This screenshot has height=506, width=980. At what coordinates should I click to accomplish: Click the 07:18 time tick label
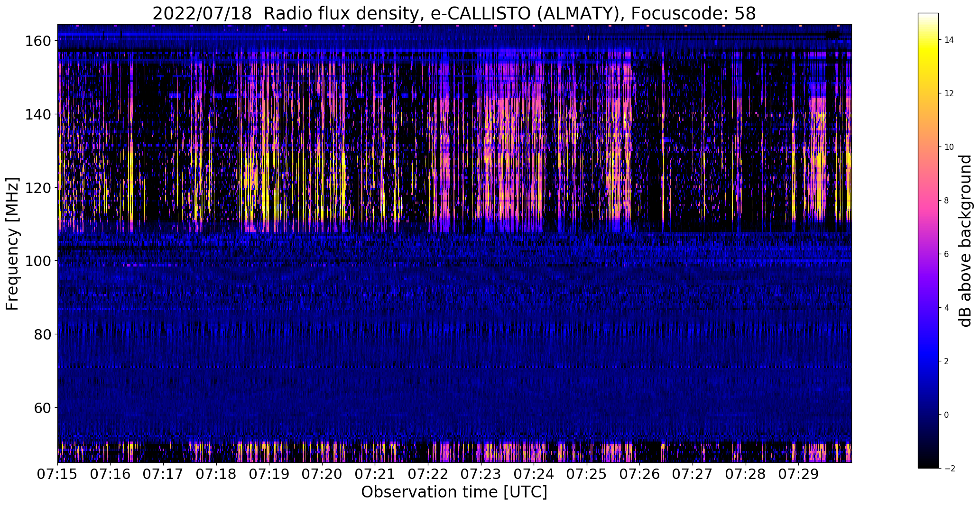click(x=216, y=474)
